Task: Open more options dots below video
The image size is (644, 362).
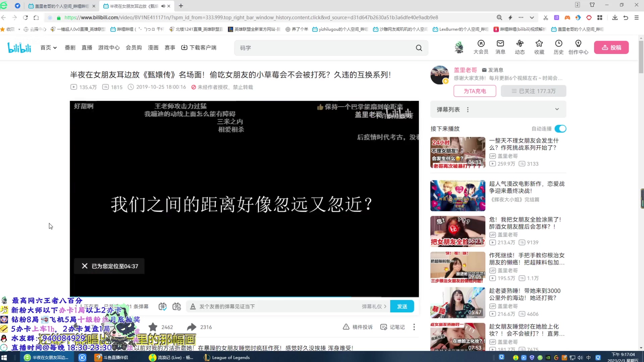Action: point(414,327)
